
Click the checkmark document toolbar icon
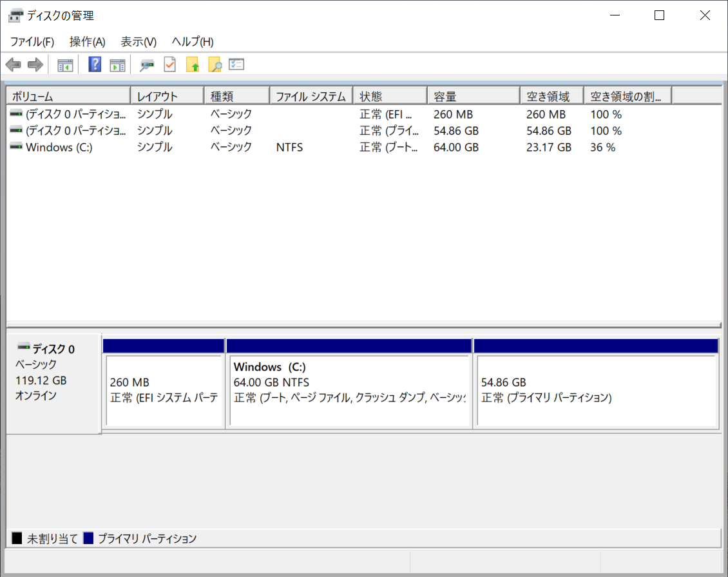pyautogui.click(x=170, y=64)
